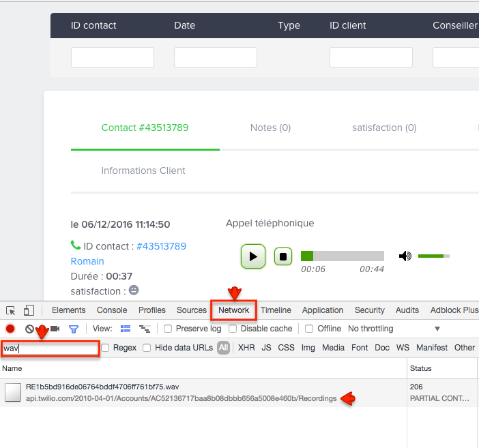This screenshot has height=448, width=479.
Task: Stop recording network log with red dot
Action: 10,329
